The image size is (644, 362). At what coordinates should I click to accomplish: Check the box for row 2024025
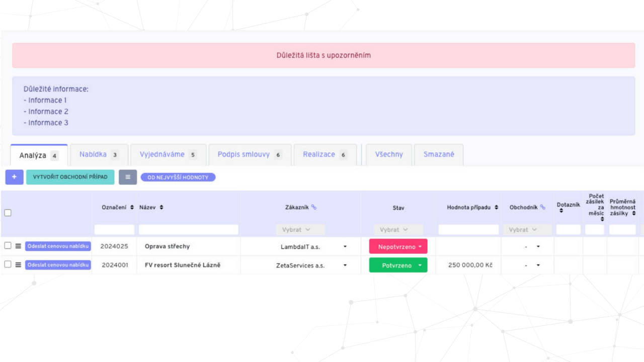[x=8, y=246]
